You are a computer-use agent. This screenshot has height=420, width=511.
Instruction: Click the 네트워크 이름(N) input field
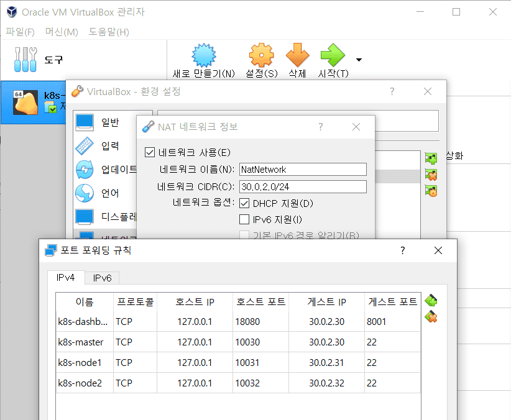coord(303,170)
